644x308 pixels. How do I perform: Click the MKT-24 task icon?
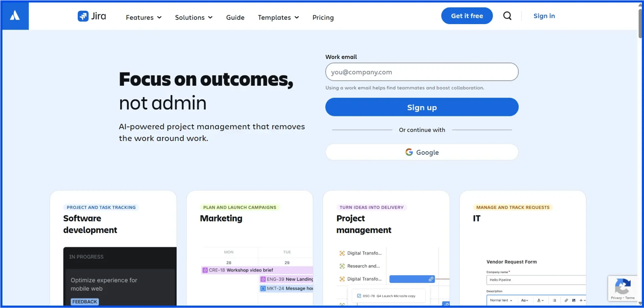263,288
